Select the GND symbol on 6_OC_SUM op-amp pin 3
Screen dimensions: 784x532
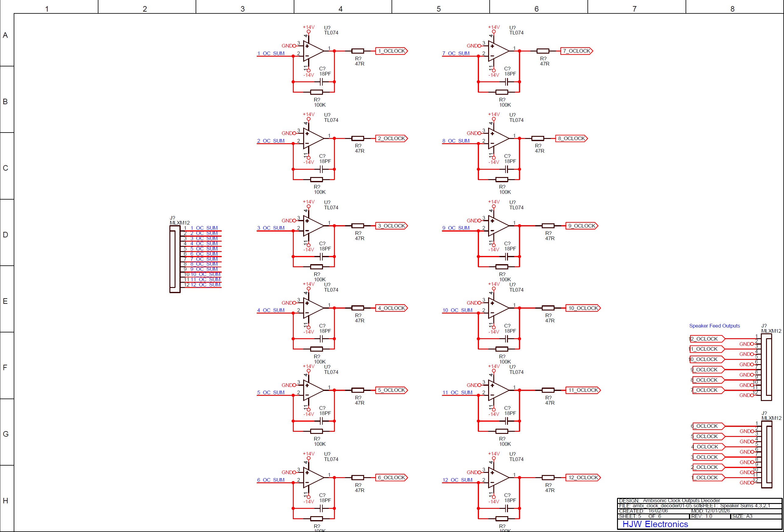(289, 472)
